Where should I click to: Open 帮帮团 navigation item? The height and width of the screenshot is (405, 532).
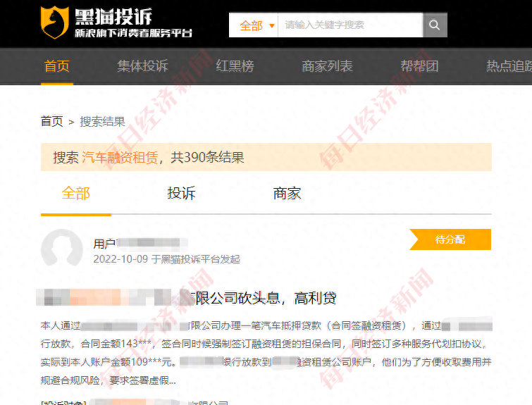click(x=419, y=66)
